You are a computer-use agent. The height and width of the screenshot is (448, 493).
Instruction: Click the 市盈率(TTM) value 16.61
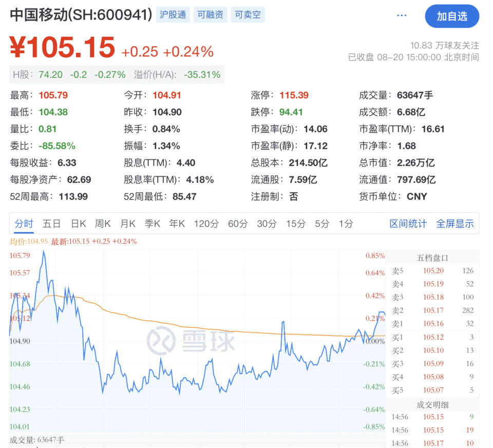click(433, 129)
